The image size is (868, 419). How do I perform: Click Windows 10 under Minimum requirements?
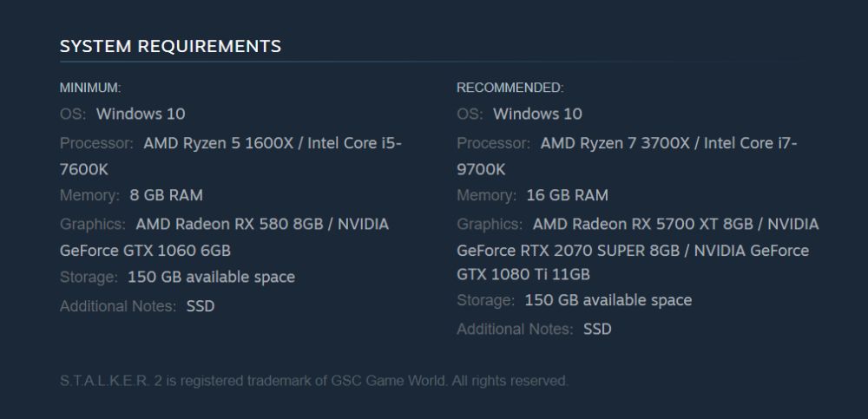pyautogui.click(x=141, y=114)
